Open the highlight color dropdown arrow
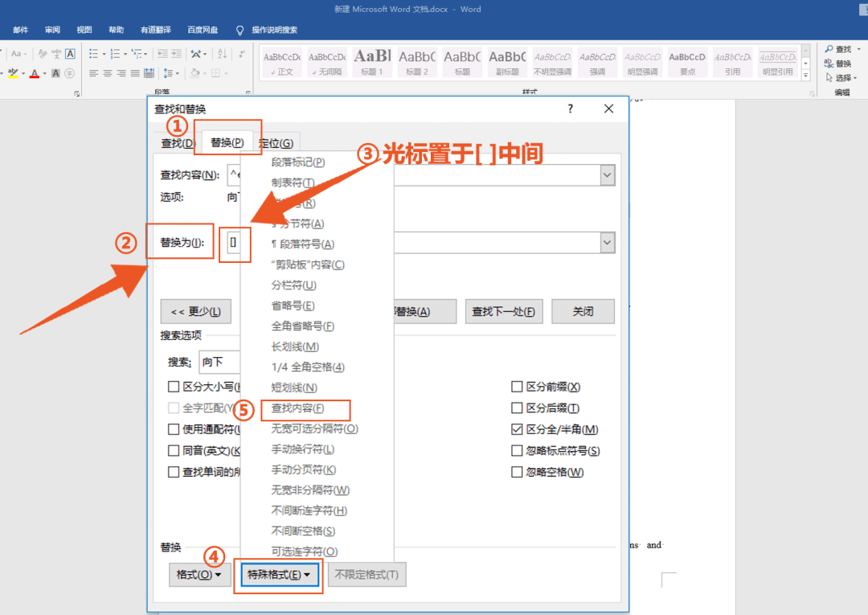Viewport: 868px width, 615px height. tap(23, 74)
